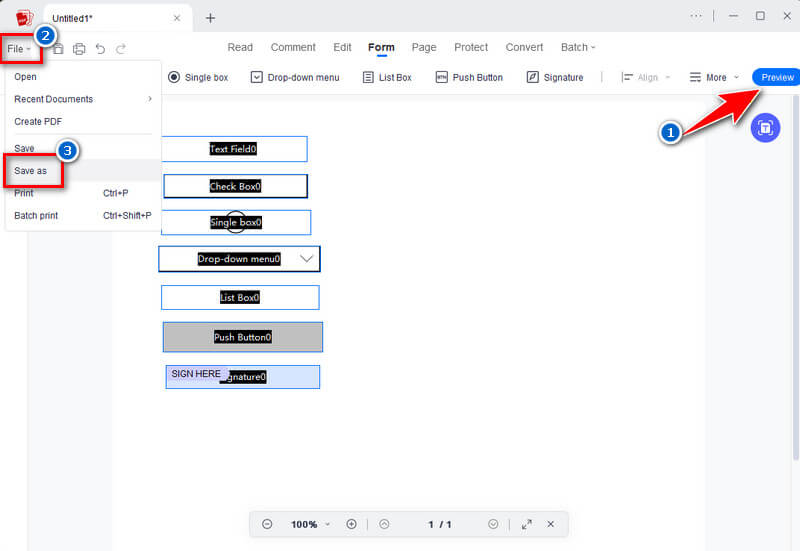
Task: Open the Convert tab
Action: (524, 47)
